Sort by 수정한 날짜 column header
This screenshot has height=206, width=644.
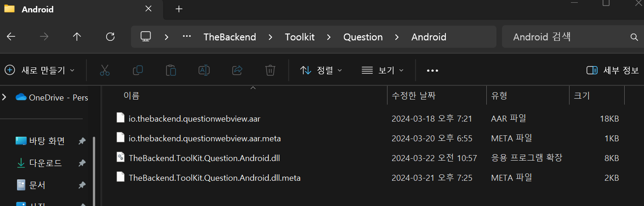413,96
